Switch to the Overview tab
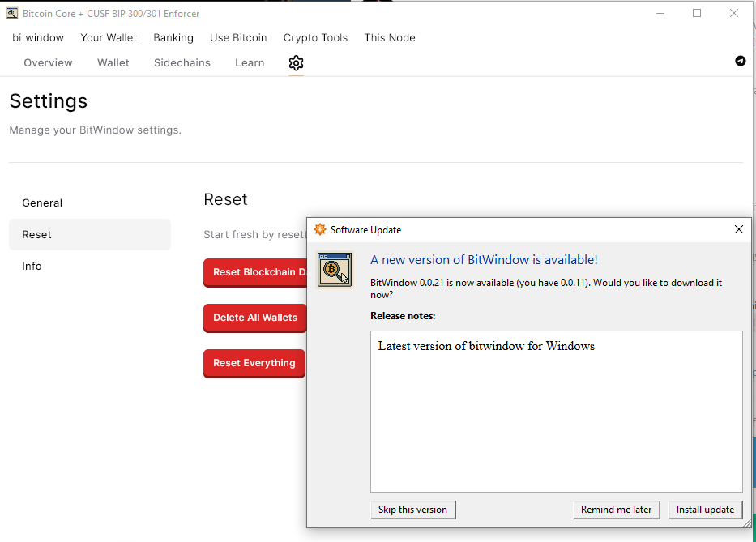This screenshot has width=756, height=542. click(49, 62)
